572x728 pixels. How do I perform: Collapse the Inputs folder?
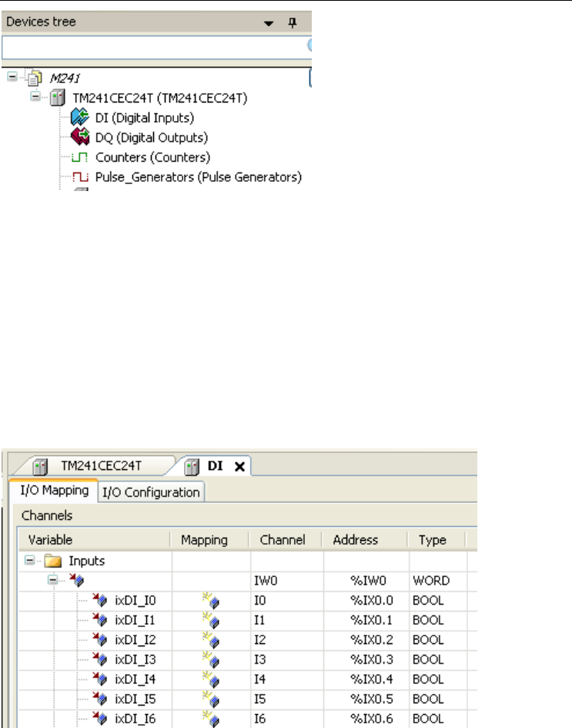pyautogui.click(x=30, y=560)
